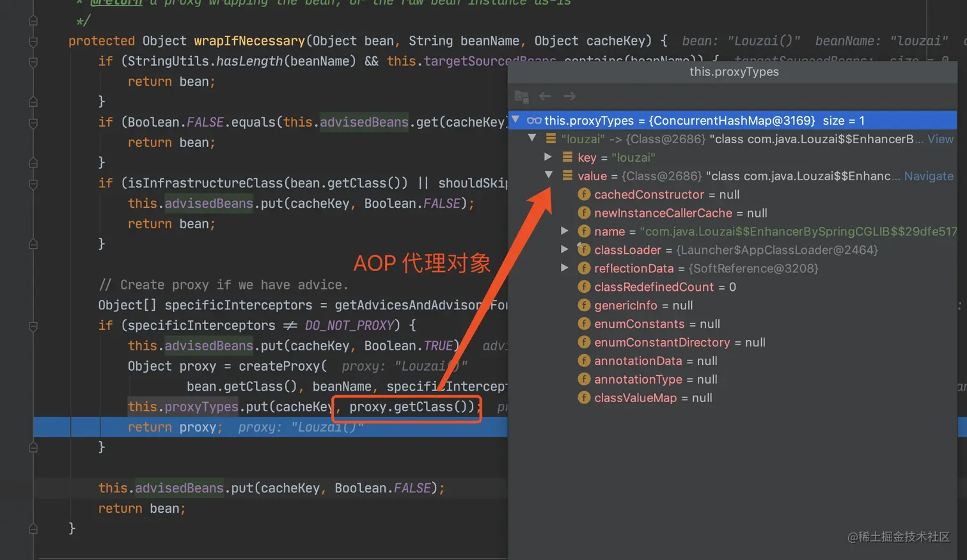This screenshot has width=967, height=560.
Task: Select the annotationData = null row
Action: coord(732,361)
